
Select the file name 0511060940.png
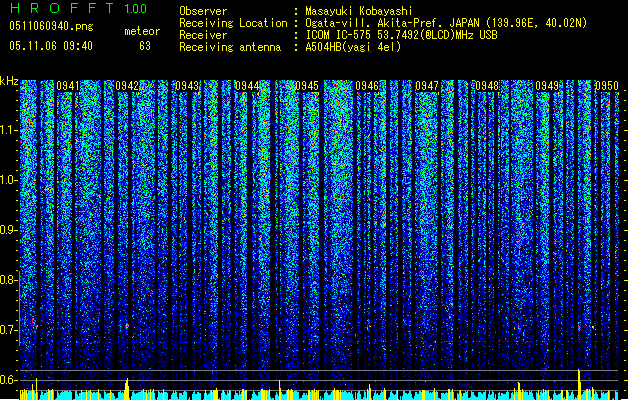[x=51, y=26]
